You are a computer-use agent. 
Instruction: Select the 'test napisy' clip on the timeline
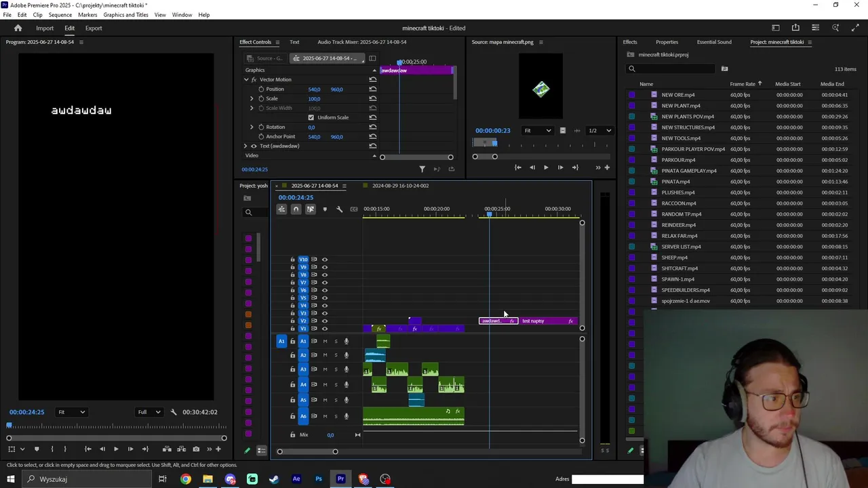tap(548, 321)
